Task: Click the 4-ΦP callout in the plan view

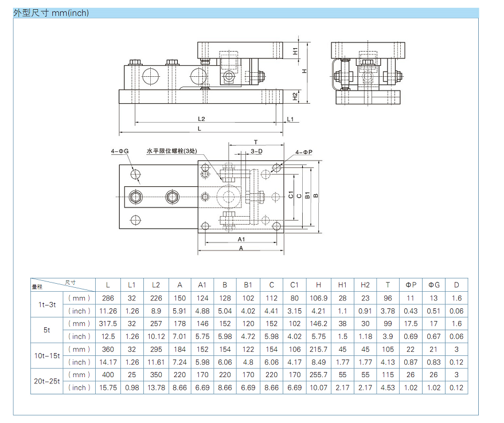Action: (x=304, y=152)
